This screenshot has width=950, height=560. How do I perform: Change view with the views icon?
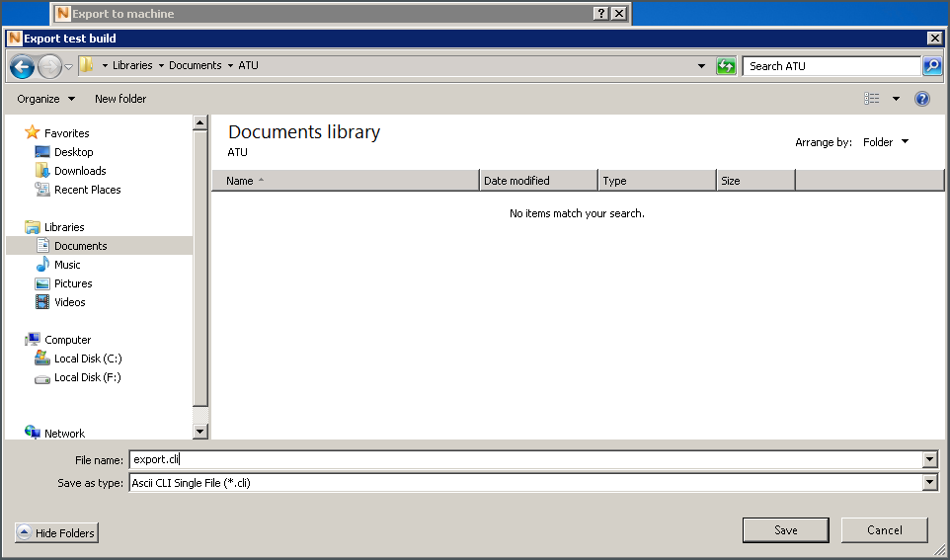872,98
